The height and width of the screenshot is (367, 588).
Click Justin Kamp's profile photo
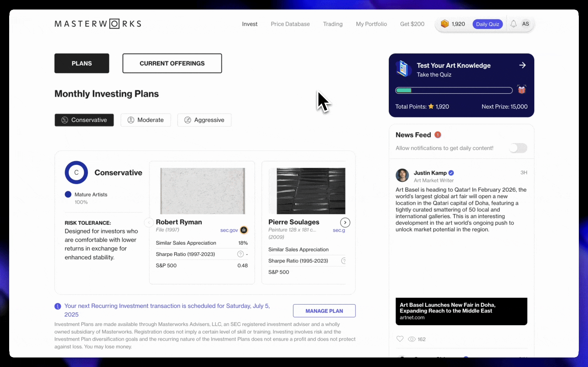402,175
